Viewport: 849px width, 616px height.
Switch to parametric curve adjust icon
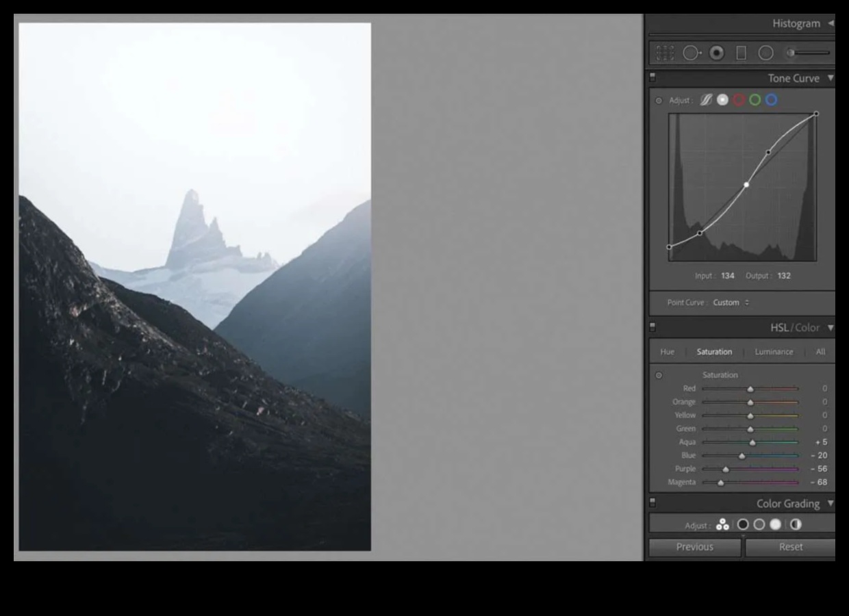point(706,100)
